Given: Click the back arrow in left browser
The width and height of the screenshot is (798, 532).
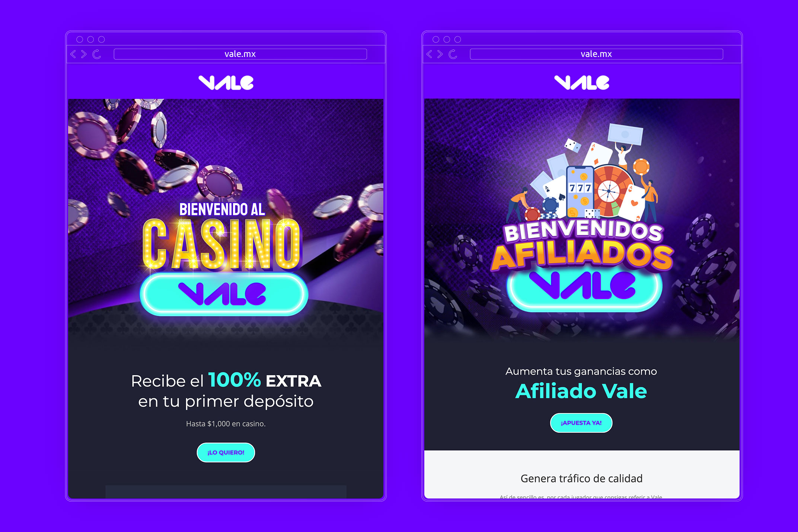Looking at the screenshot, I should pos(73,54).
